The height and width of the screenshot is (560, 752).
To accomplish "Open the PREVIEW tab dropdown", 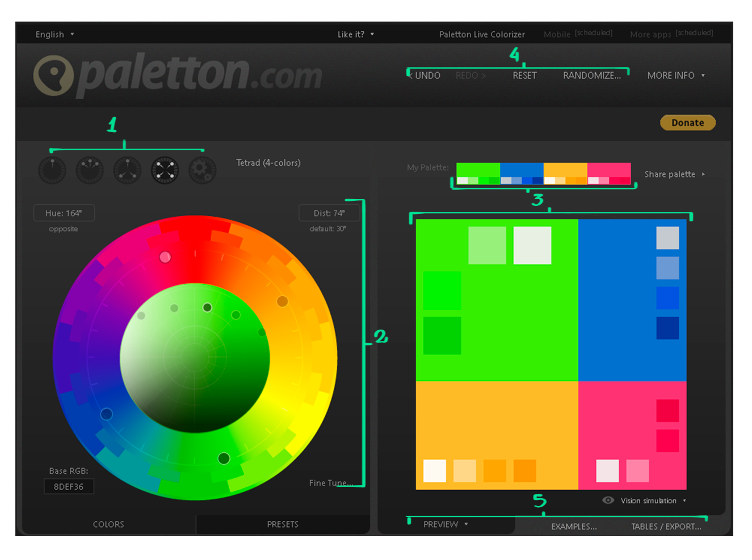I will click(x=446, y=524).
